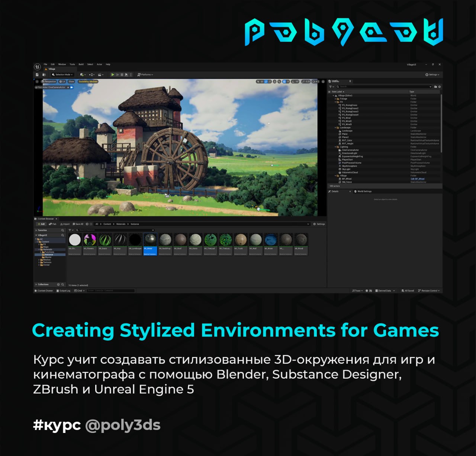Click the search icon beside Favorites
This screenshot has height=456, width=476.
[x=62, y=230]
